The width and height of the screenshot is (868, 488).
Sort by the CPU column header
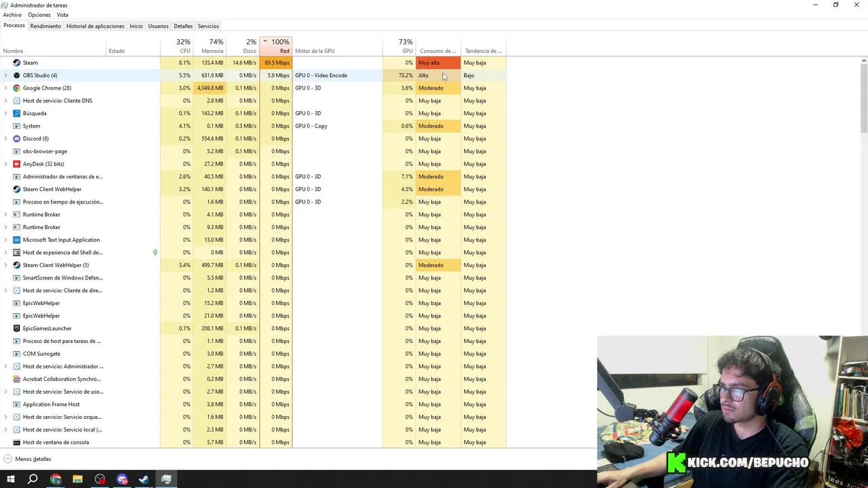(176, 46)
